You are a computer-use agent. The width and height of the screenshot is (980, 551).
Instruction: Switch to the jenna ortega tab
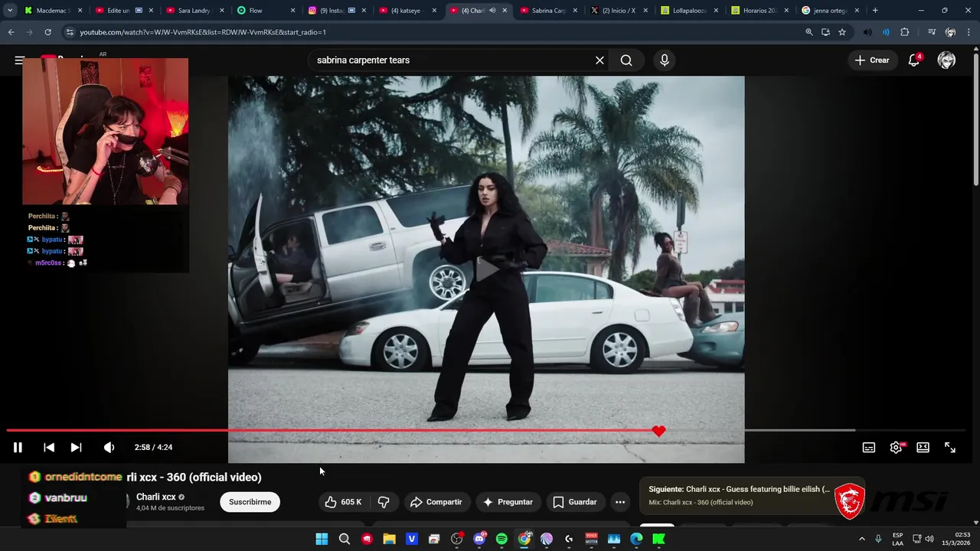[x=830, y=11]
